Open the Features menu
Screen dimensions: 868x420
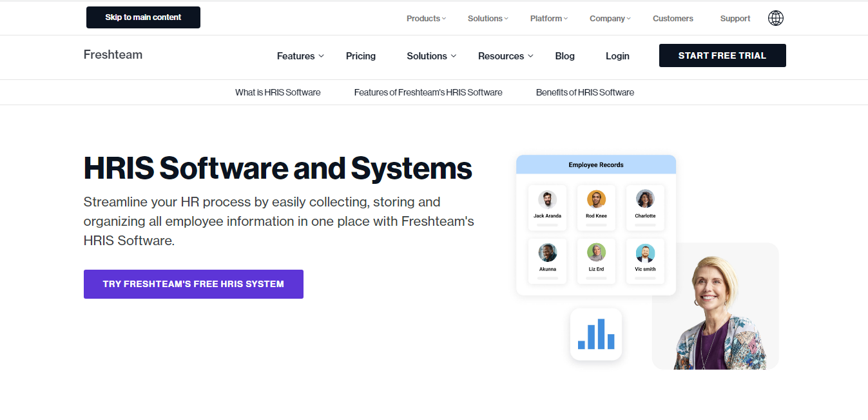300,56
